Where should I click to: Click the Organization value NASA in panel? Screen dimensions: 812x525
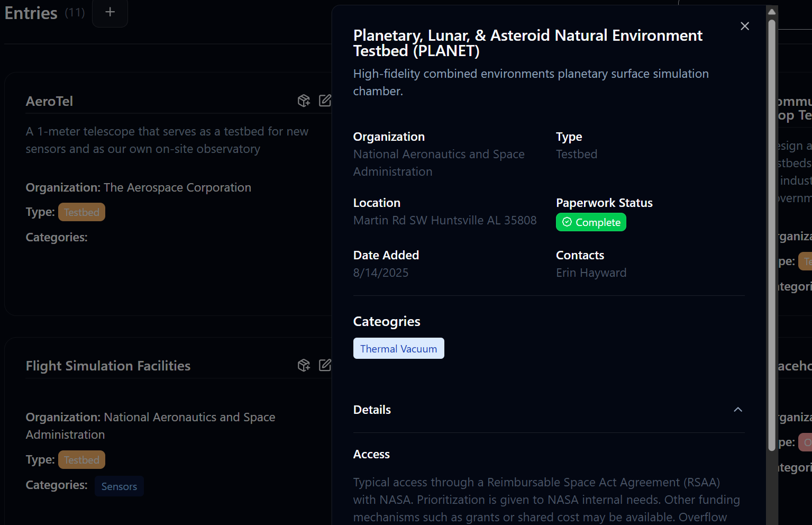pos(439,163)
